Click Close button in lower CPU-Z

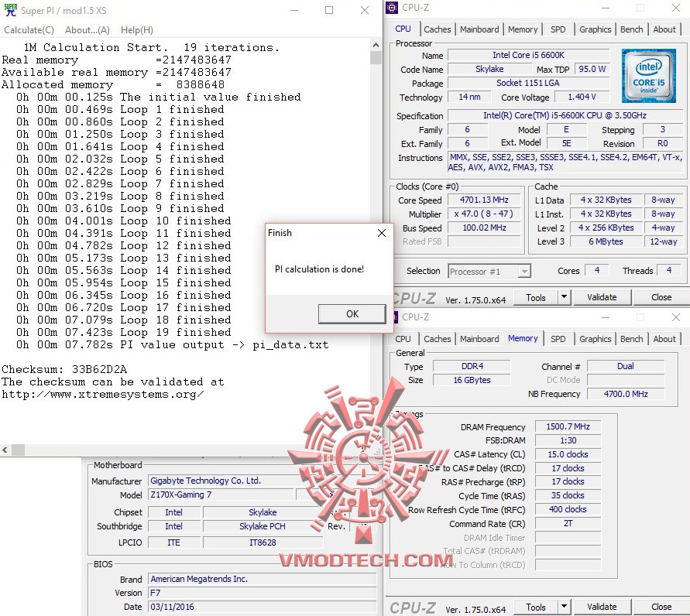pos(661,607)
